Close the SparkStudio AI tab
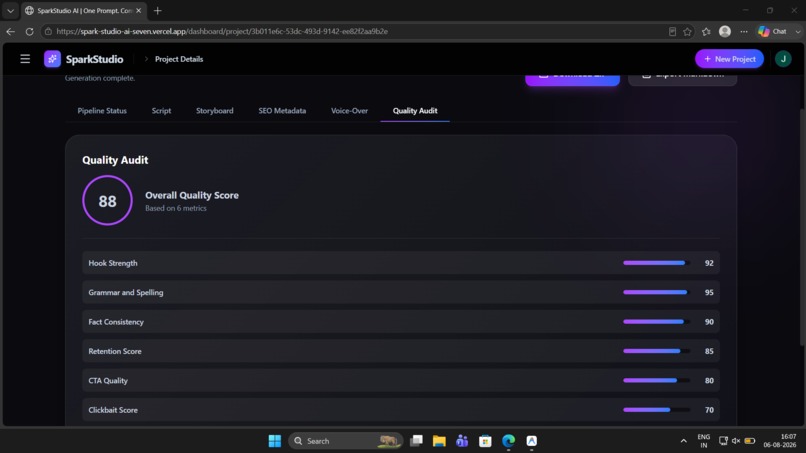This screenshot has height=453, width=806. pos(138,10)
